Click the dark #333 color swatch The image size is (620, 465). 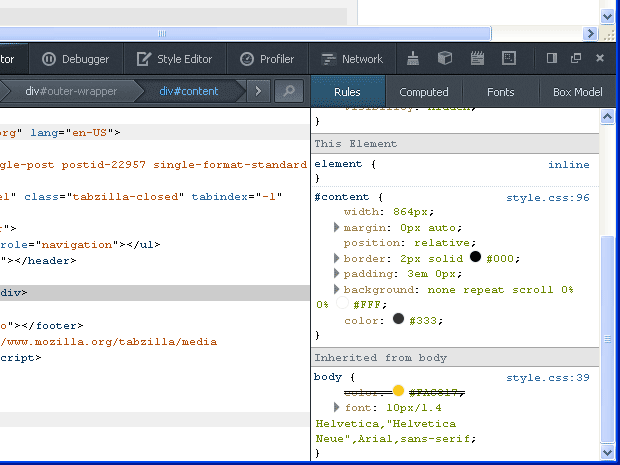(x=399, y=319)
